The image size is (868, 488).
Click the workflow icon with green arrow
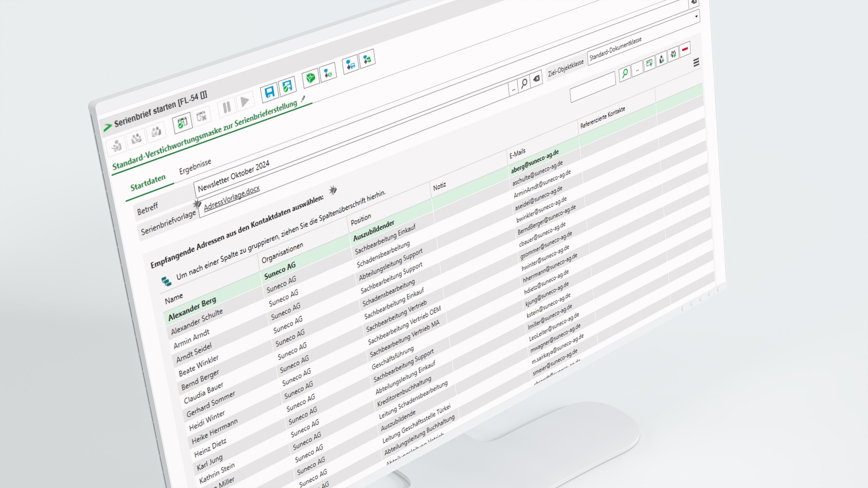pyautogui.click(x=367, y=59)
